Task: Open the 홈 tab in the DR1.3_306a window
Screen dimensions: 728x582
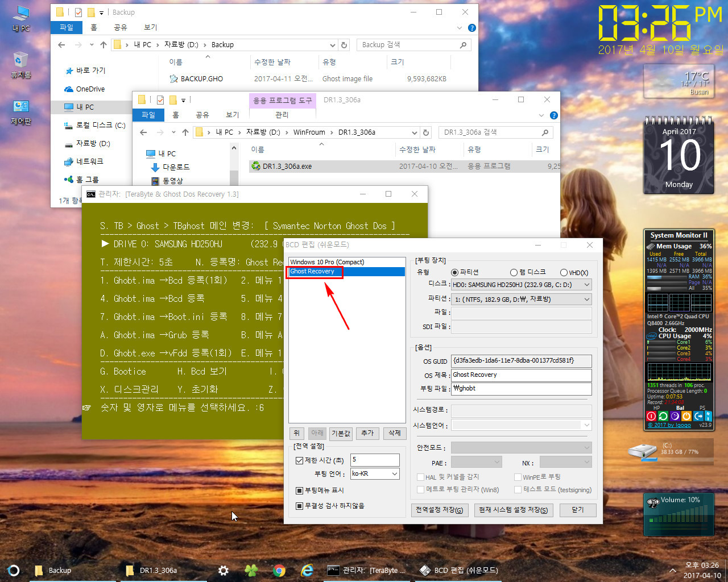Action: click(x=176, y=115)
